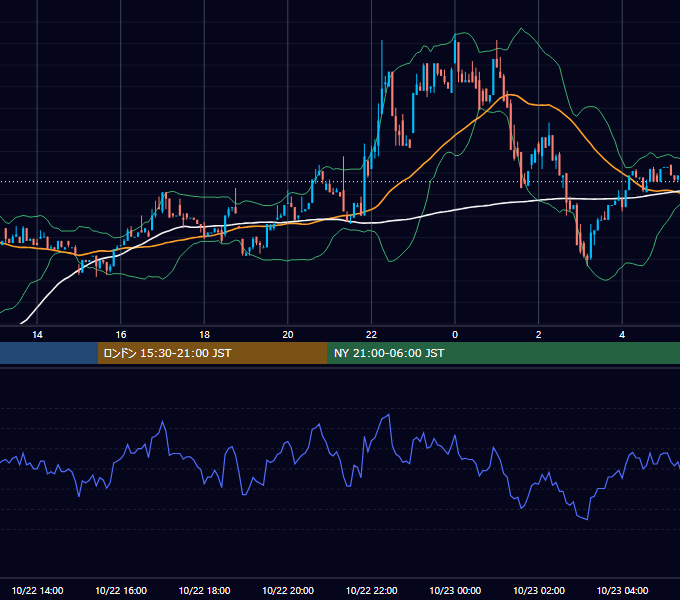Click the 0 hour axis label
This screenshot has width=680, height=600.
point(455,335)
